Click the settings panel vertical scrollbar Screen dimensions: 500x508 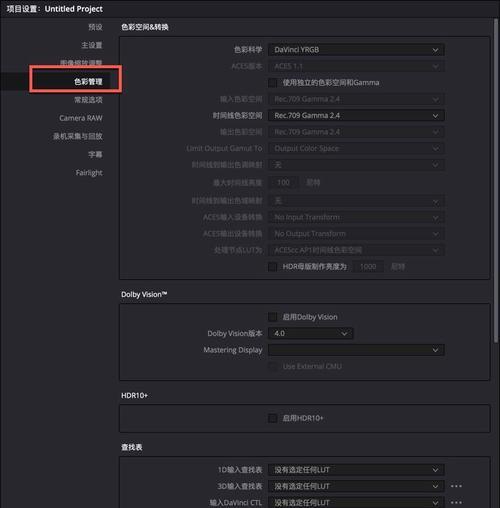pos(496,180)
